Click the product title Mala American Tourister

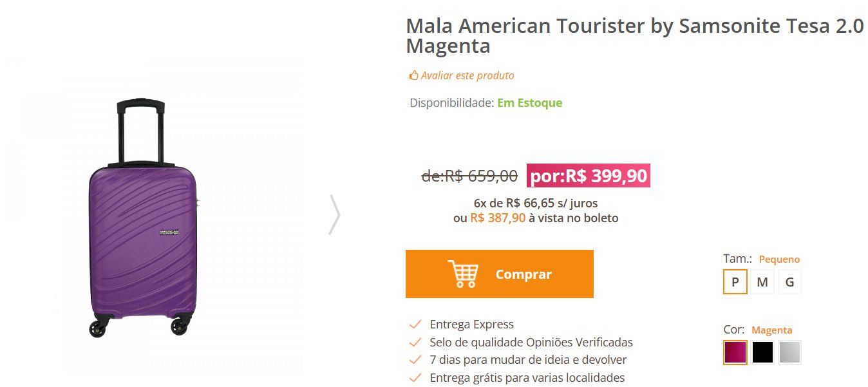point(634,36)
